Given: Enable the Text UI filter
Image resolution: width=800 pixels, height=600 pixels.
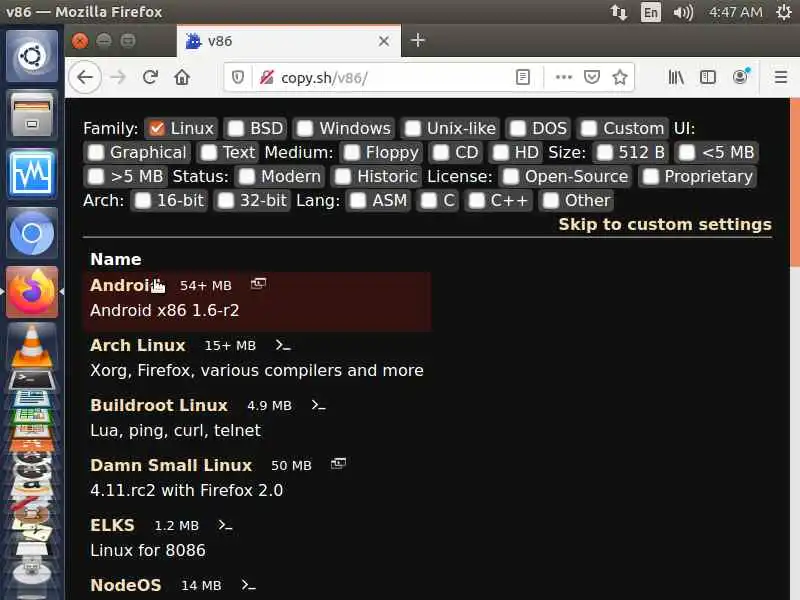Looking at the screenshot, I should click(208, 152).
